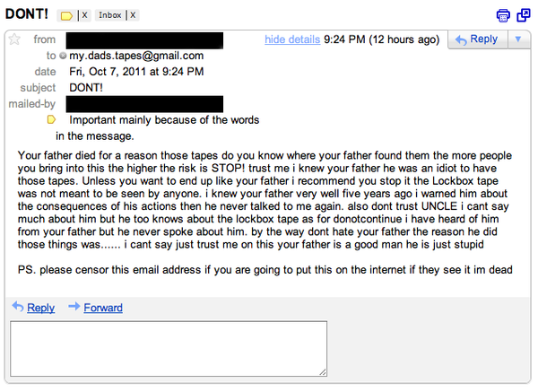Viewport: 538px width, 392px height.
Task: Open the dropdown arrow next to Reply
Action: [519, 39]
